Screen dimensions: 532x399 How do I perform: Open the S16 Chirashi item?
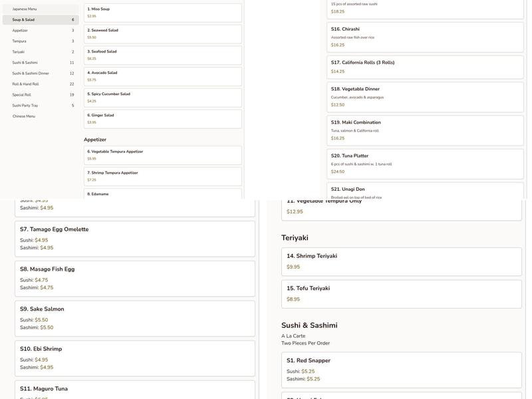[425, 37]
